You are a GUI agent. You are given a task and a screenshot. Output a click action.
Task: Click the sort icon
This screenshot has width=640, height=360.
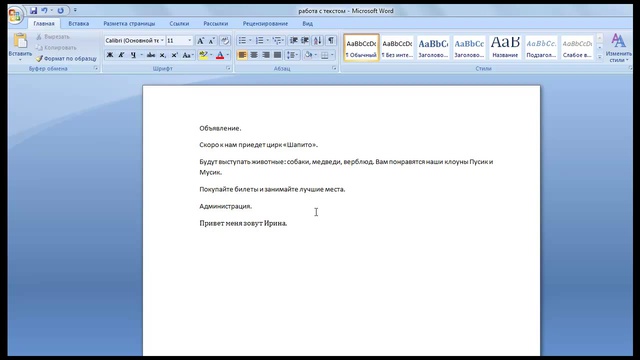318,41
